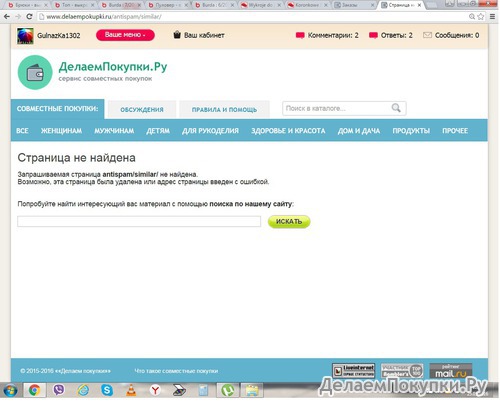Focus the site search text field
This screenshot has width=500, height=404.
(x=139, y=221)
